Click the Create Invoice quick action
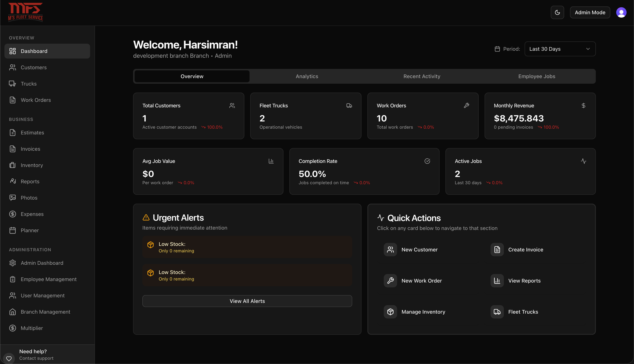The image size is (634, 364). click(535, 250)
